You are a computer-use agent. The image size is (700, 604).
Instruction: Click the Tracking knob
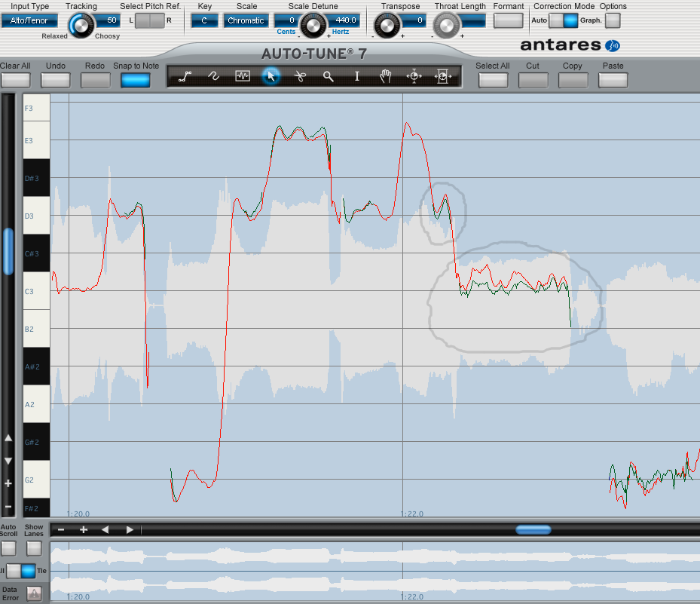[81, 26]
